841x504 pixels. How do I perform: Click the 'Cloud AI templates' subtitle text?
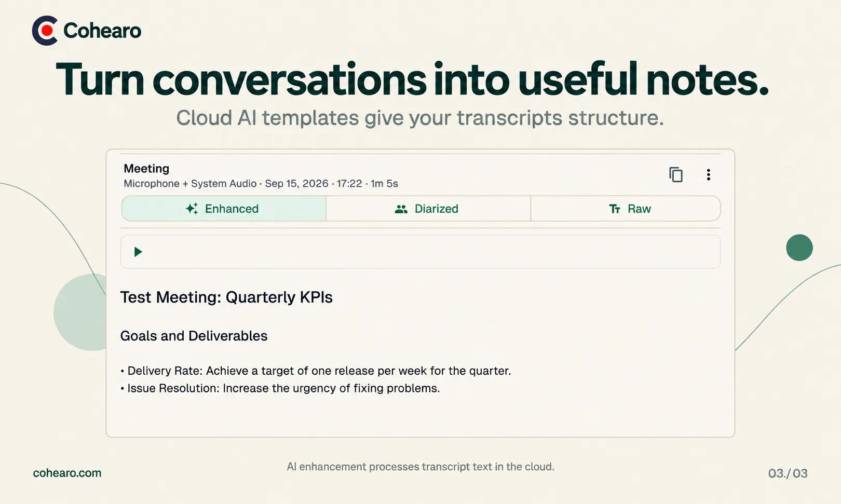pyautogui.click(x=420, y=118)
